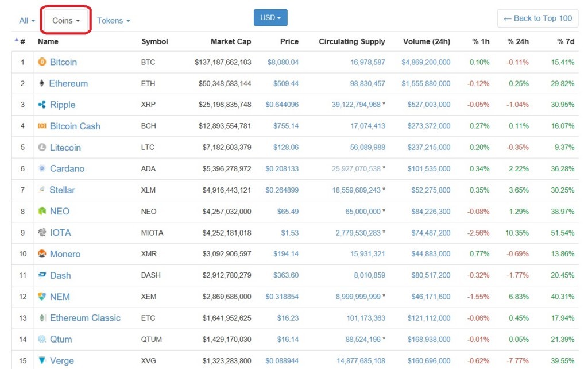Screen dimensions: 588x369
Task: Click IOTA 24h change 10.35%
Action: (517, 233)
